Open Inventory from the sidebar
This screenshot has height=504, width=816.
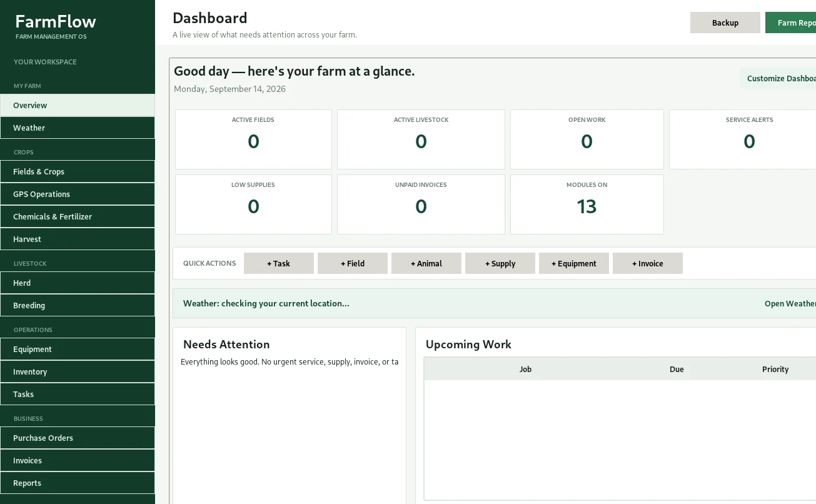78,371
